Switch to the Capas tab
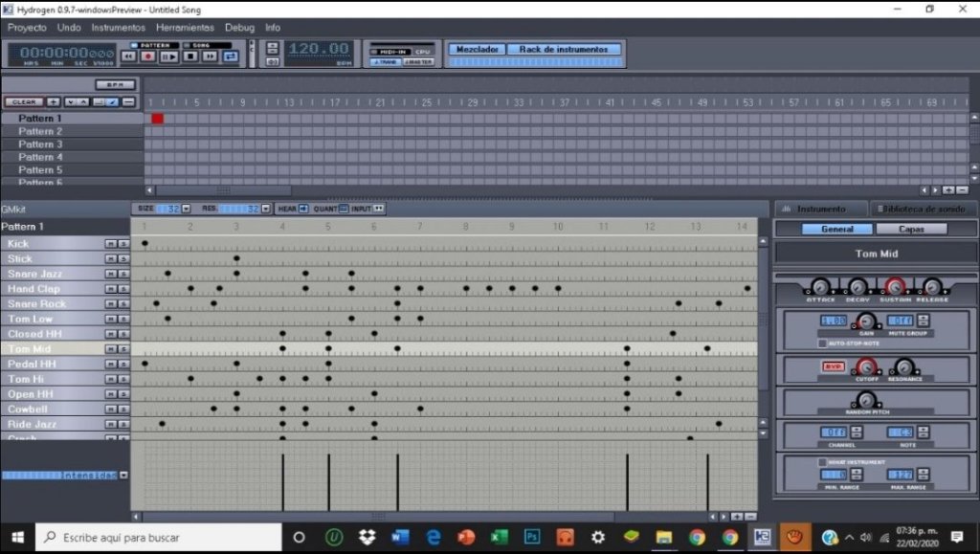The image size is (980, 554). pos(910,230)
